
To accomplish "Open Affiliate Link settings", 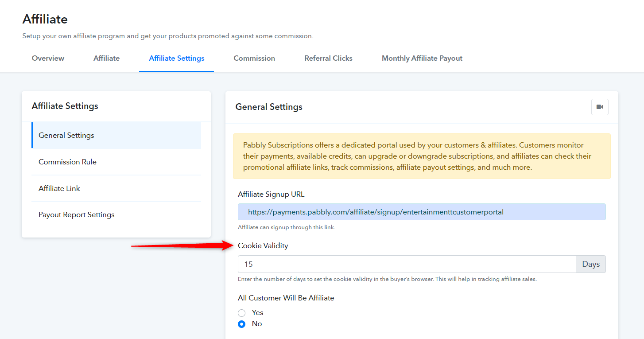I will click(x=116, y=188).
